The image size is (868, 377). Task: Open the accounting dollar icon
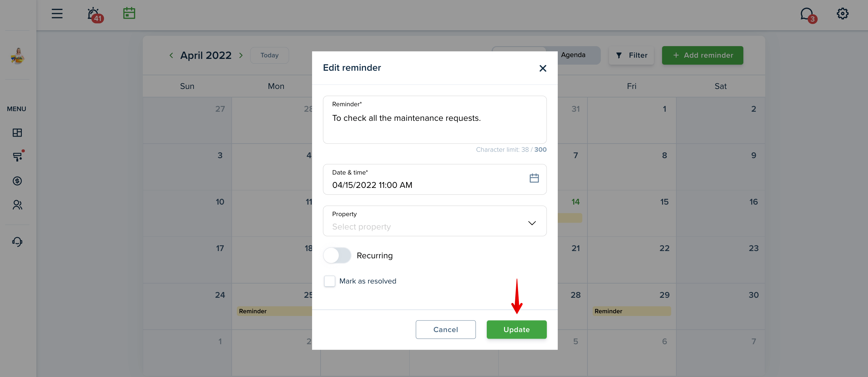coord(17,181)
